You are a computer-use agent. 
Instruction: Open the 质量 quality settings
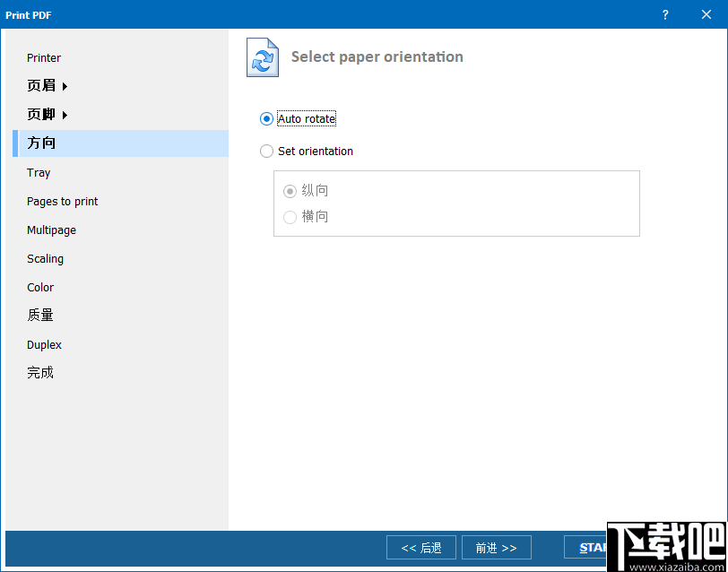(x=39, y=316)
